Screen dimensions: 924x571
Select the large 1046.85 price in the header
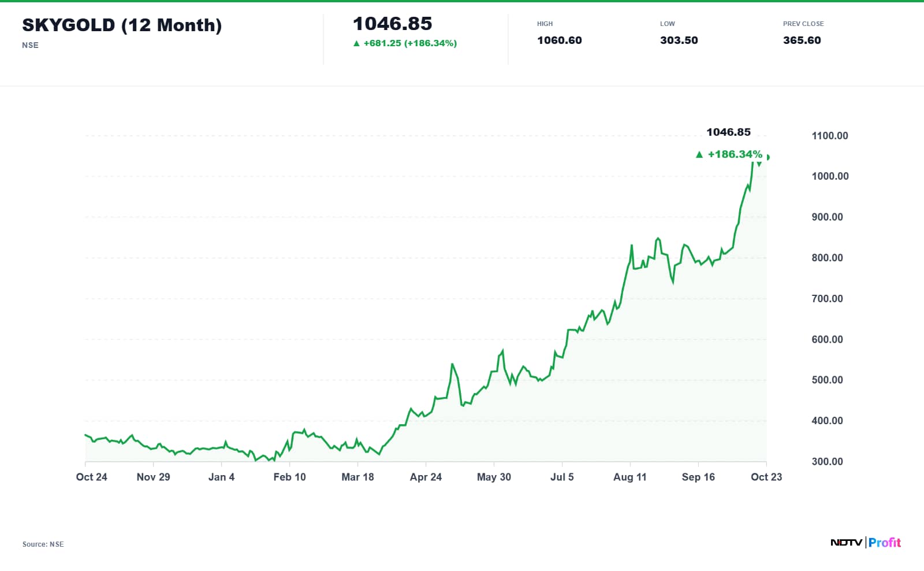(392, 24)
